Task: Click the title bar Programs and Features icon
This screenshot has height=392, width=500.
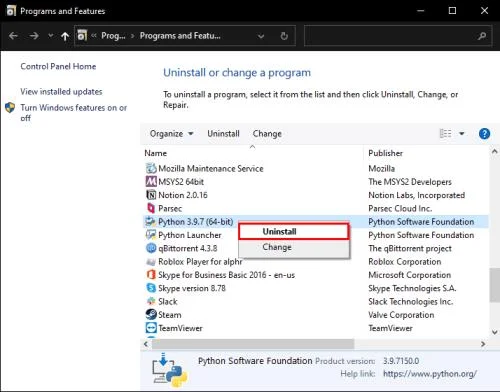Action: [11, 11]
